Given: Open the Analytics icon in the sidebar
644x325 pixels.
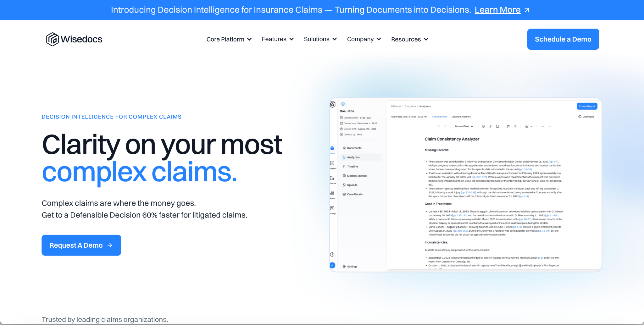Looking at the screenshot, I should click(332, 163).
